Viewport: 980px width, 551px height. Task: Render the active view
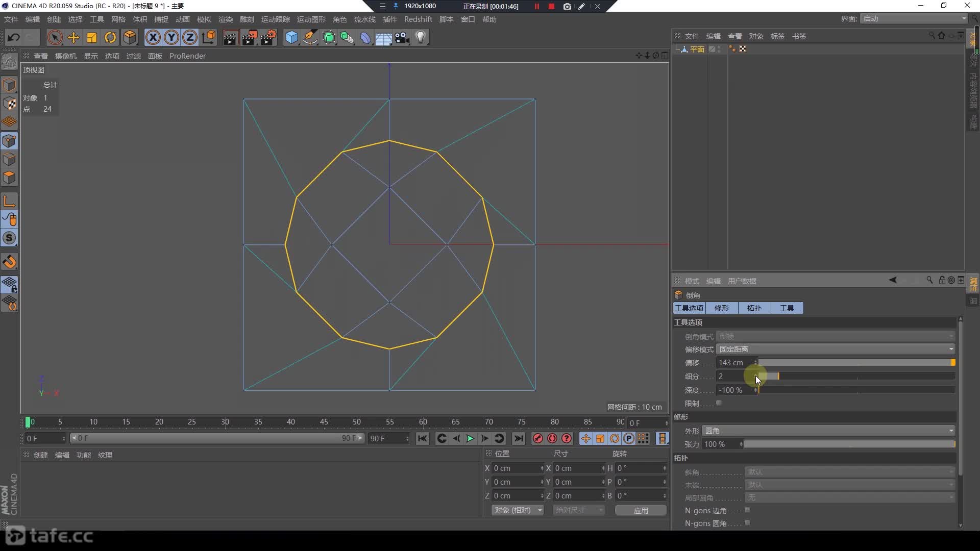[230, 37]
